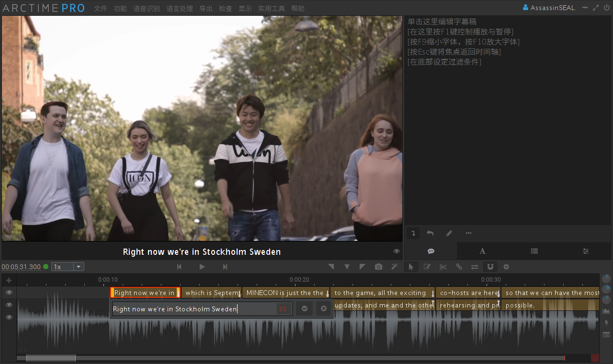Toggle the first track's eye visibility

coord(9,293)
